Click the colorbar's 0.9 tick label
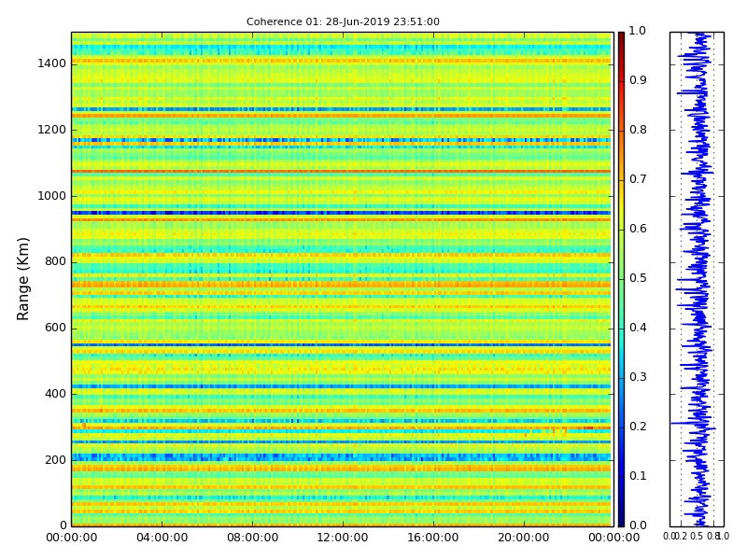Viewport: 747px width, 560px height. [638, 80]
